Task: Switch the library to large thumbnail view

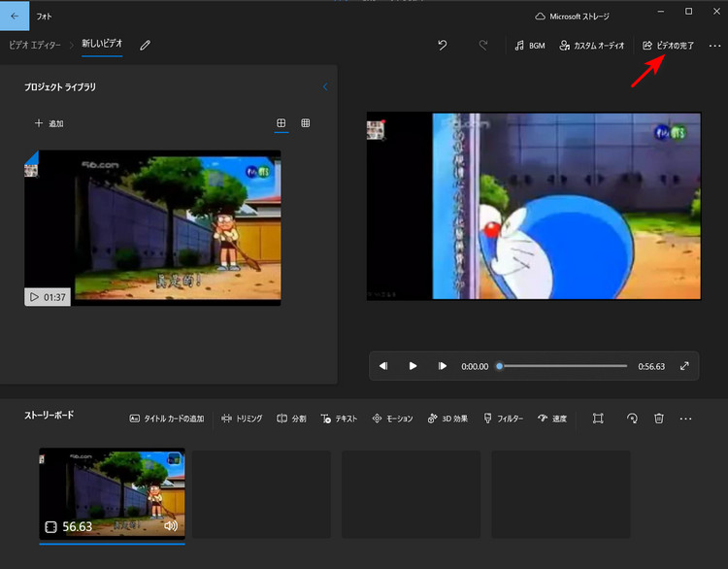Action: 281,123
